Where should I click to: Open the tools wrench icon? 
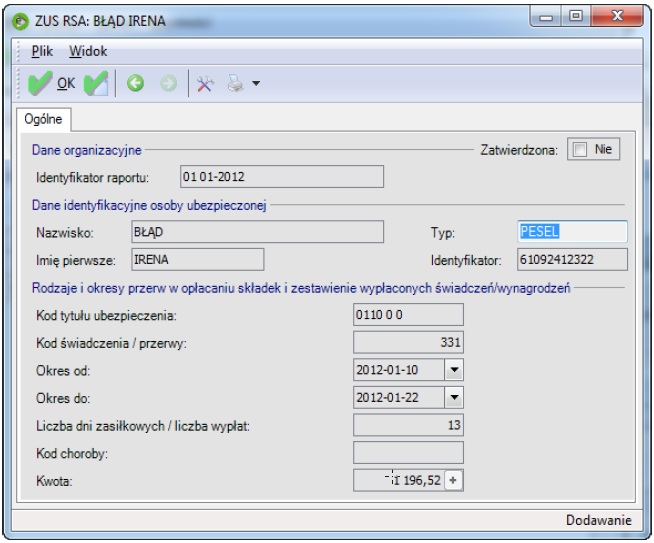(205, 83)
